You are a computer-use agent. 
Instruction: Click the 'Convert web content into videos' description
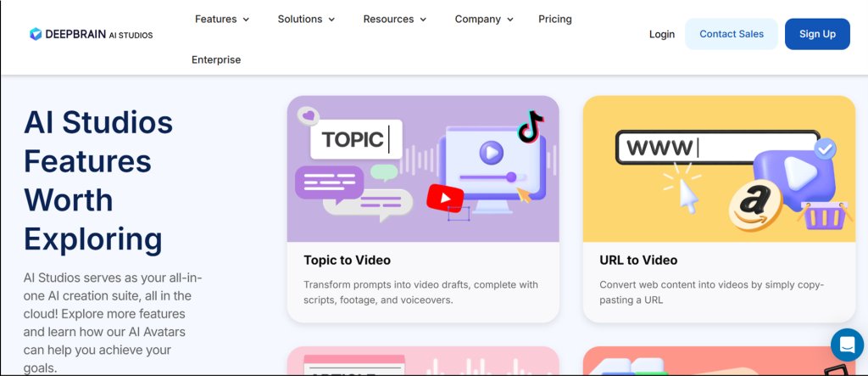[x=712, y=292]
